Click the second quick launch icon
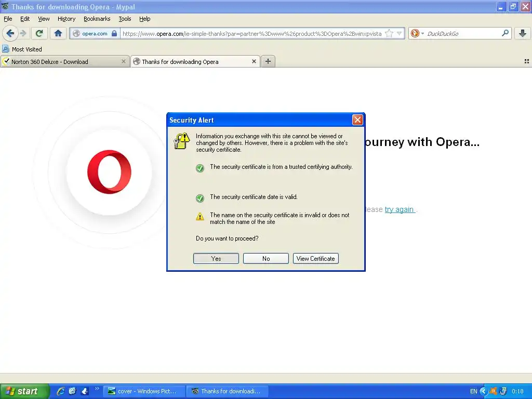The width and height of the screenshot is (532, 399). click(72, 391)
